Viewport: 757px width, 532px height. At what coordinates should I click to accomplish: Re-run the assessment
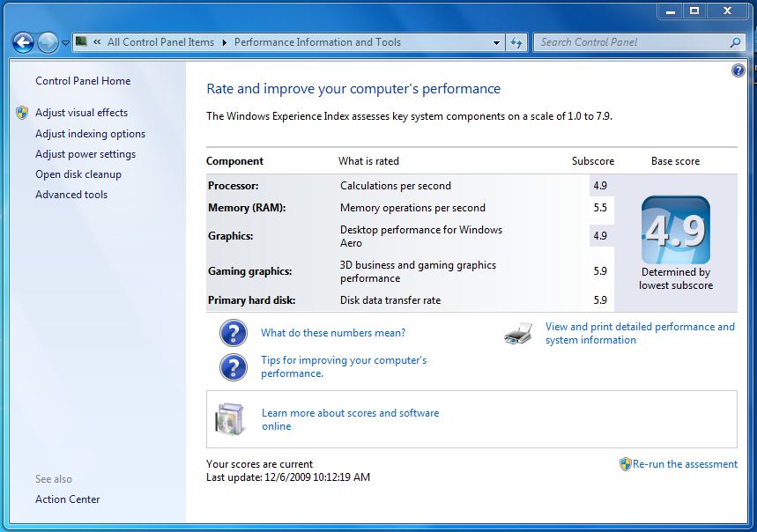pos(685,464)
